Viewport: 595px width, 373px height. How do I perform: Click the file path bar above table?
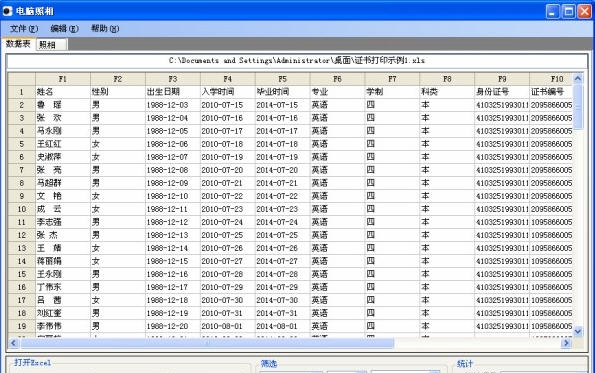297,61
